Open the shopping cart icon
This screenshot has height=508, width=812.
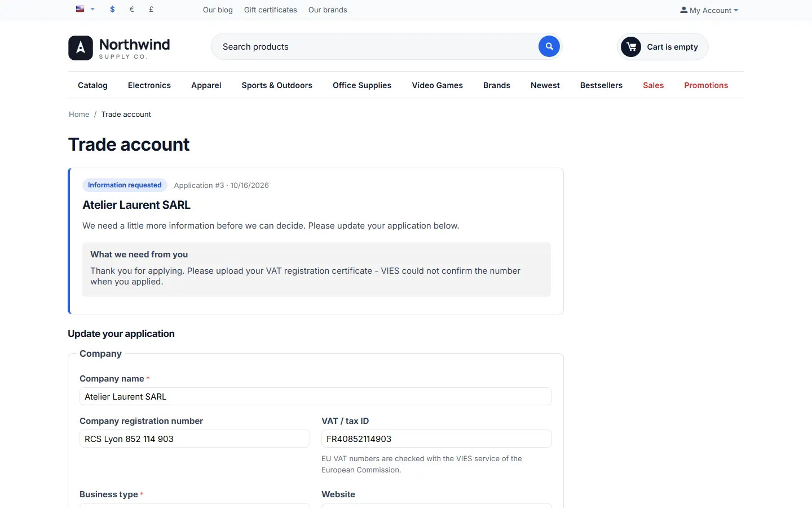[631, 47]
